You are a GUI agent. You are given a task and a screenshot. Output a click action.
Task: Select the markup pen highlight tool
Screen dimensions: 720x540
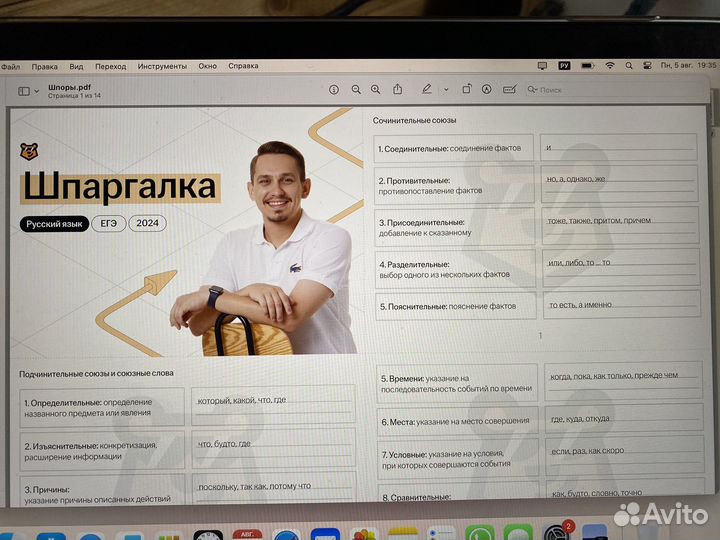coord(427,89)
